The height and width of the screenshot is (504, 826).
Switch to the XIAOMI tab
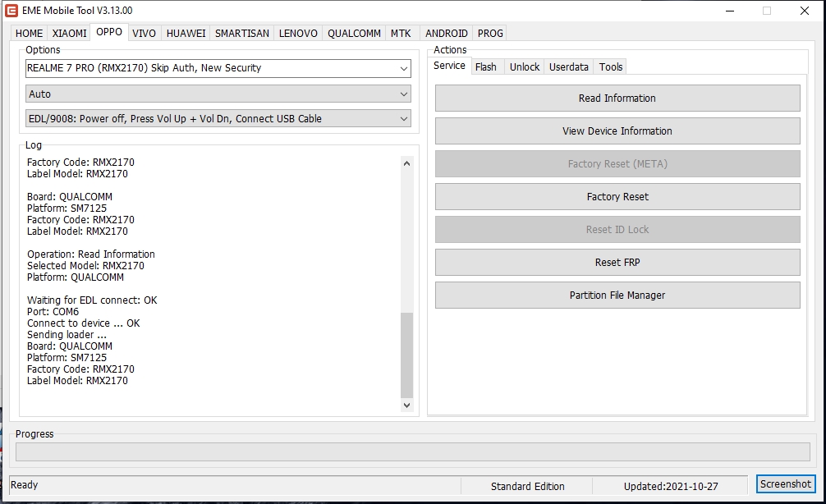tap(69, 33)
